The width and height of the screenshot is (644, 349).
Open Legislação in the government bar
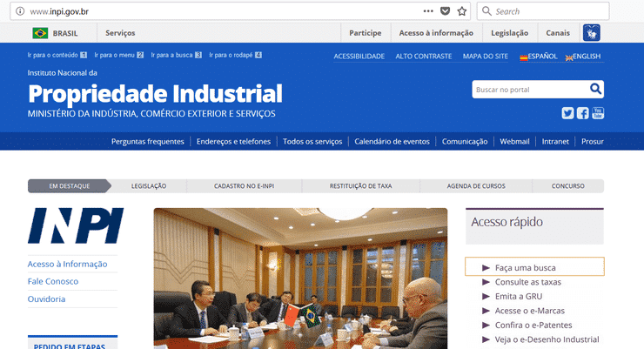tap(510, 33)
